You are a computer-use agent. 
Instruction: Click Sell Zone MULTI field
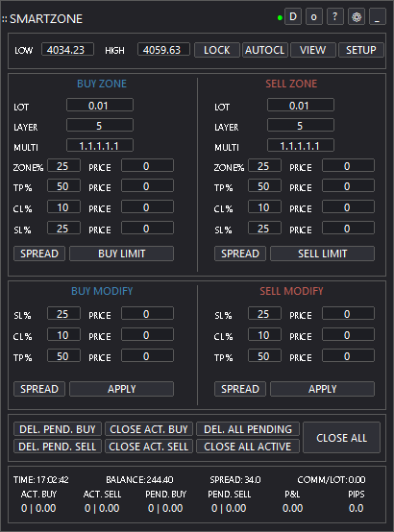click(301, 146)
